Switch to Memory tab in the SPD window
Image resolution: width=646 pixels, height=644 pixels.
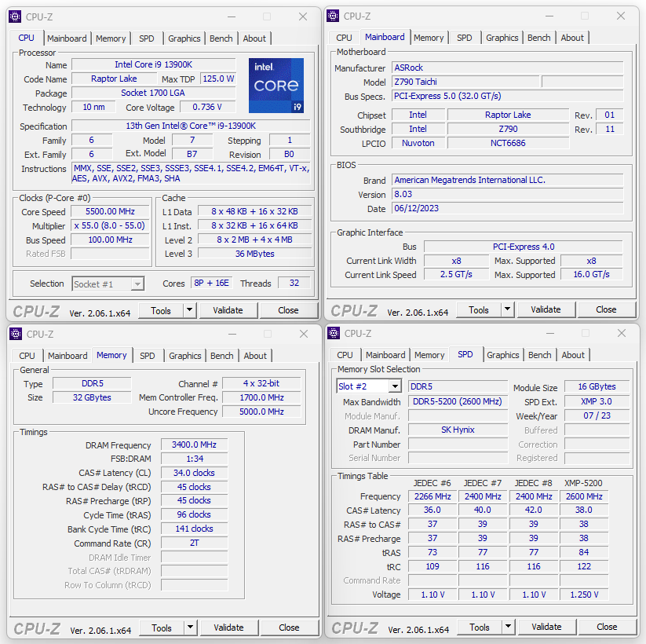[x=429, y=355]
